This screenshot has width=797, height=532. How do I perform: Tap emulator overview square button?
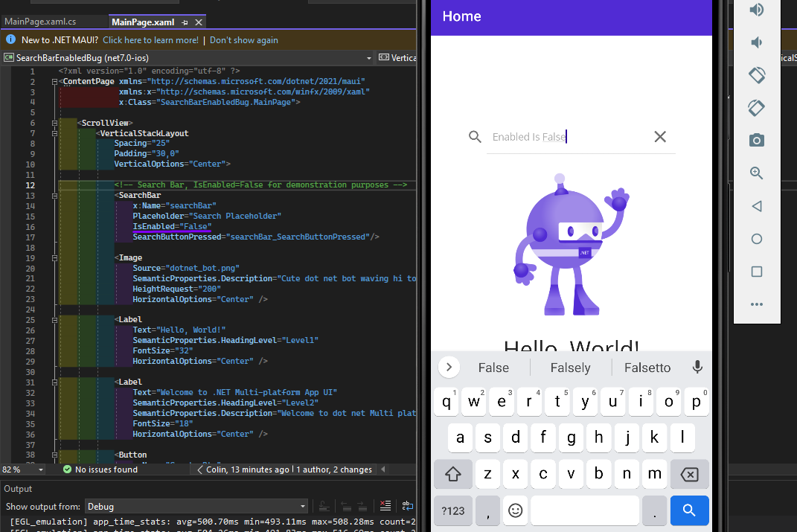756,272
